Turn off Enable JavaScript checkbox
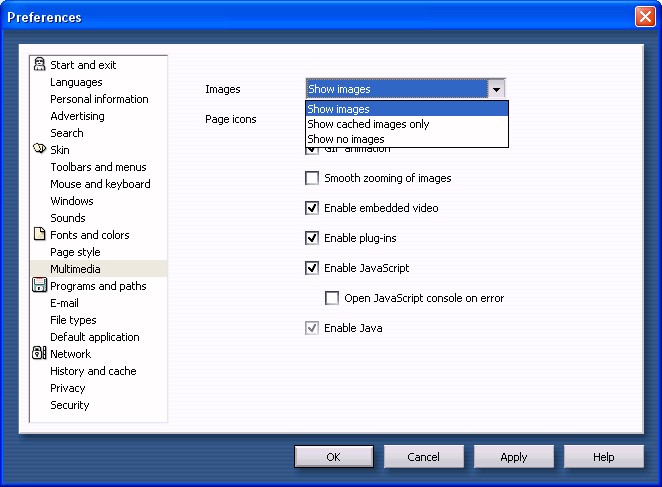 (312, 268)
